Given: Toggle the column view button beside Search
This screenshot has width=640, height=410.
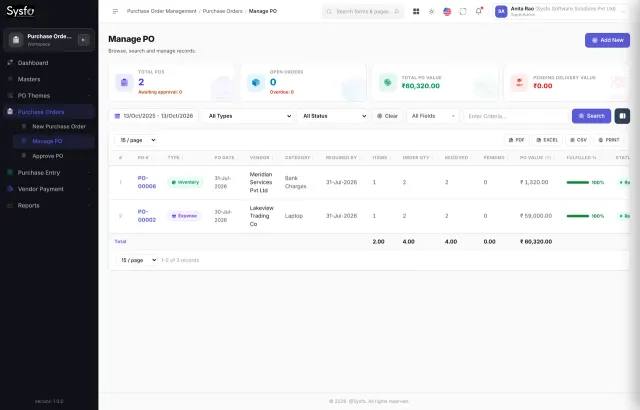Looking at the screenshot, I should (x=622, y=116).
